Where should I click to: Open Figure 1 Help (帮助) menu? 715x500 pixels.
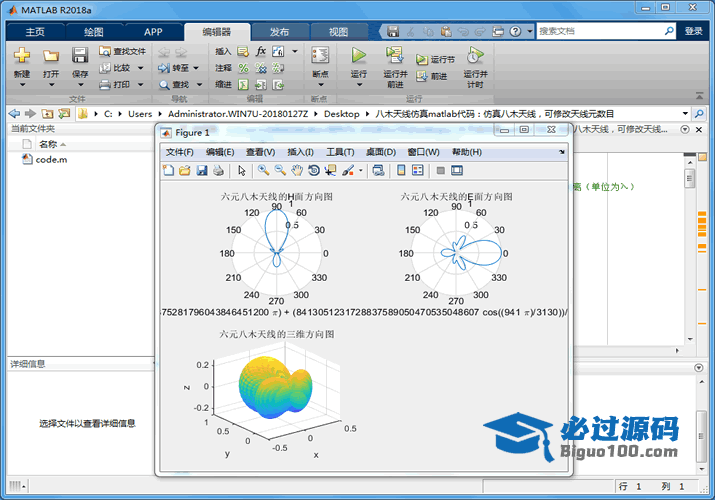(x=466, y=152)
